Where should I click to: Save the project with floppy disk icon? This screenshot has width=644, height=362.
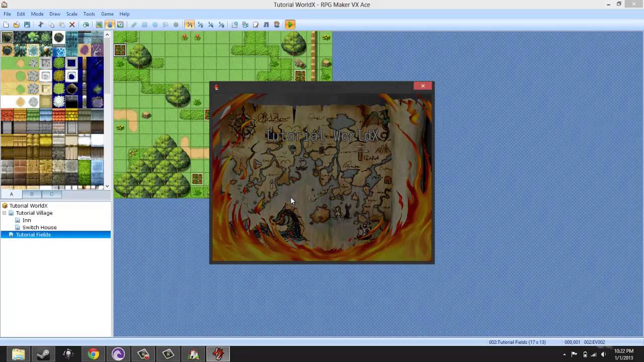(27, 25)
